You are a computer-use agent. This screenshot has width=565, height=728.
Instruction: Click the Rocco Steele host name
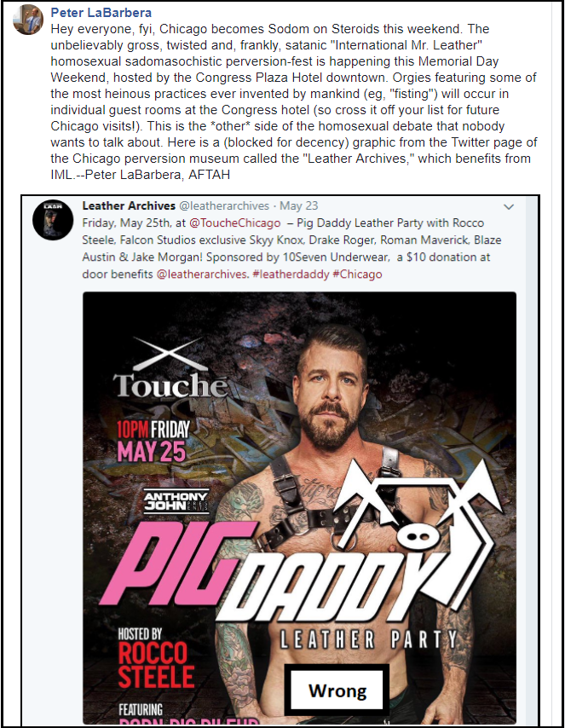(x=156, y=665)
